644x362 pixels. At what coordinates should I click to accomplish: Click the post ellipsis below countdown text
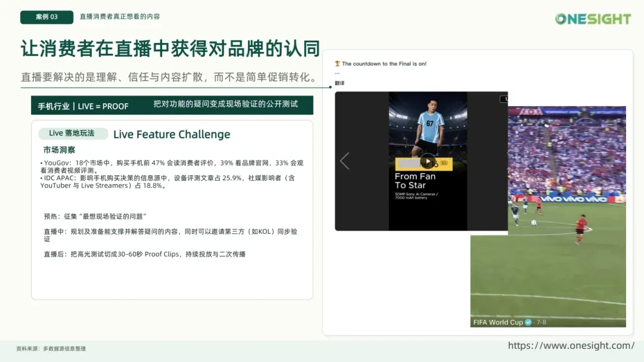[337, 73]
